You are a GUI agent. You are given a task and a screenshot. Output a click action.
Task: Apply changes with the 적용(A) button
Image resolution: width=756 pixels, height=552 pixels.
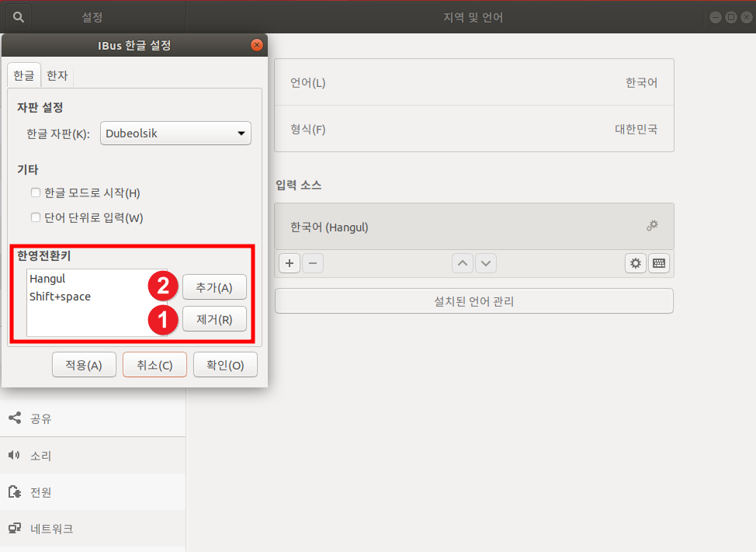[84, 364]
